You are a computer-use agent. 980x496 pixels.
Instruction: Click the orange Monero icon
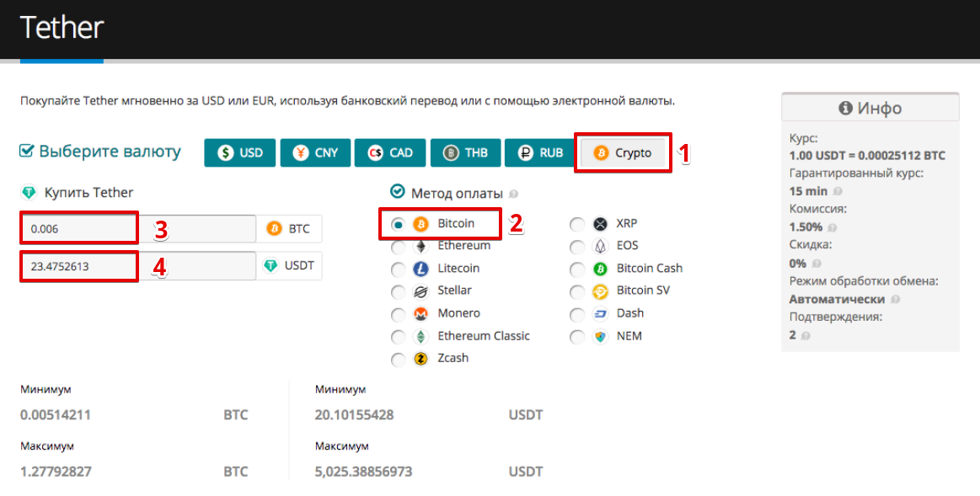pyautogui.click(x=421, y=313)
